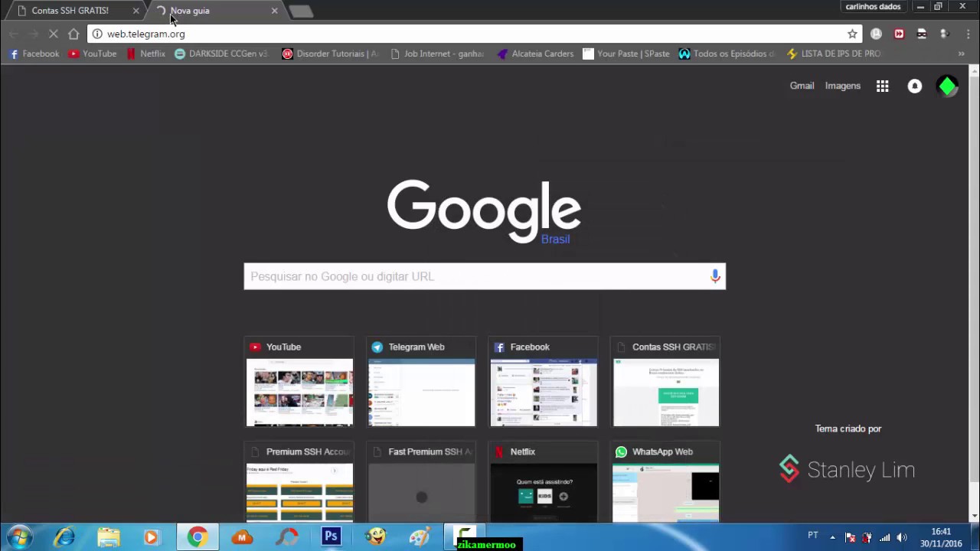The height and width of the screenshot is (551, 980).
Task: Click the page vertical scrollbar
Action: tap(974, 295)
